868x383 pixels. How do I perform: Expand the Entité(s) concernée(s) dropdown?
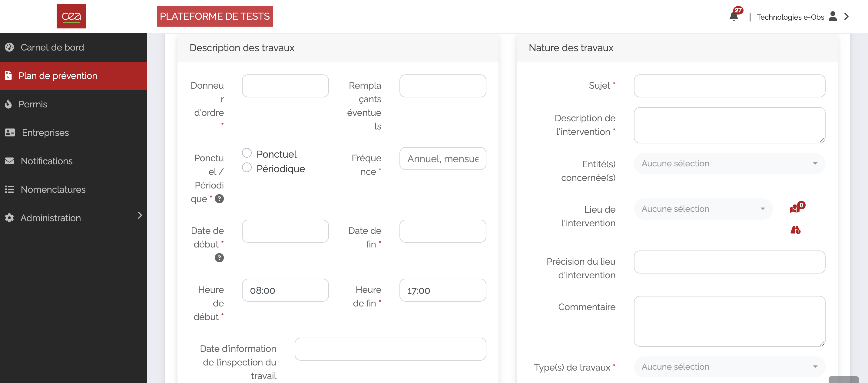click(729, 164)
